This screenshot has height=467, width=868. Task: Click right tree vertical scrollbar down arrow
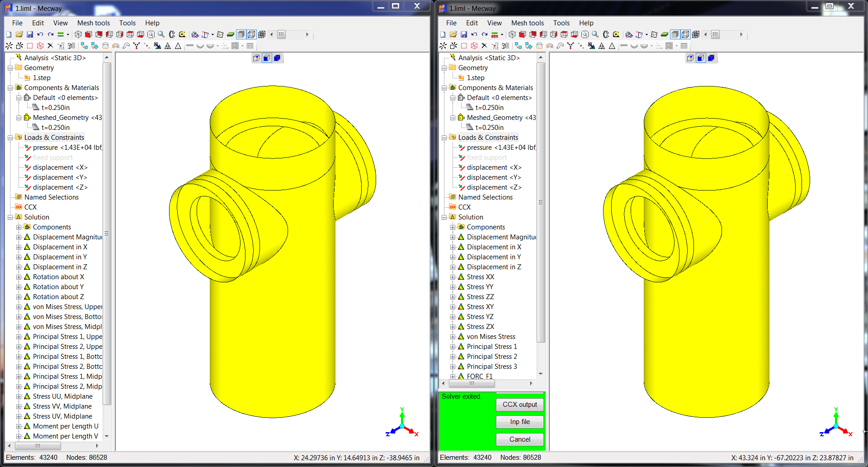[x=541, y=374]
